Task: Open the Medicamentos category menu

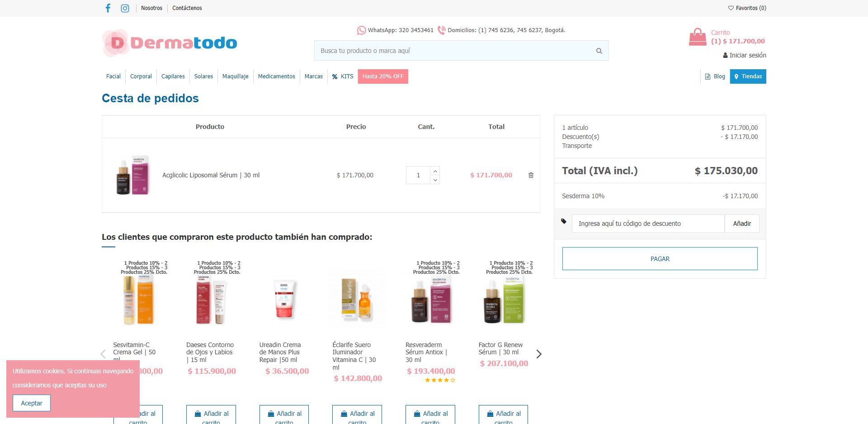Action: 277,76
